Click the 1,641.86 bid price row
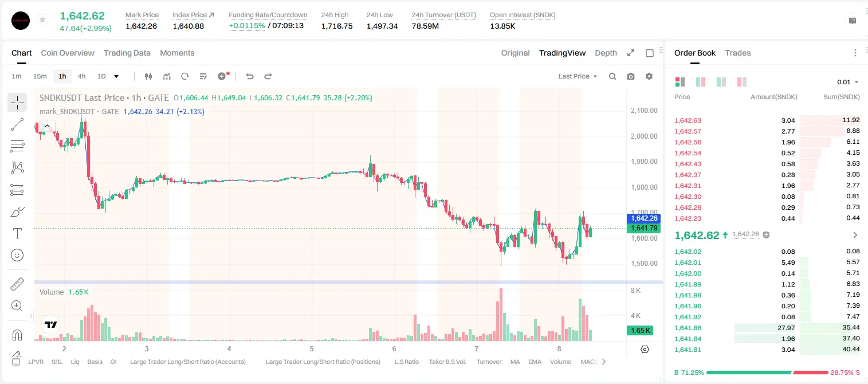This screenshot has width=868, height=384. 767,328
